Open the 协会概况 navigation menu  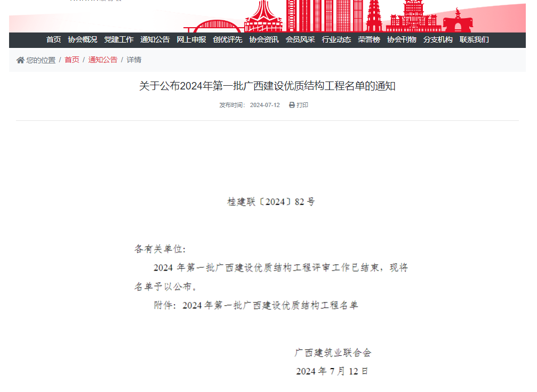(x=82, y=39)
